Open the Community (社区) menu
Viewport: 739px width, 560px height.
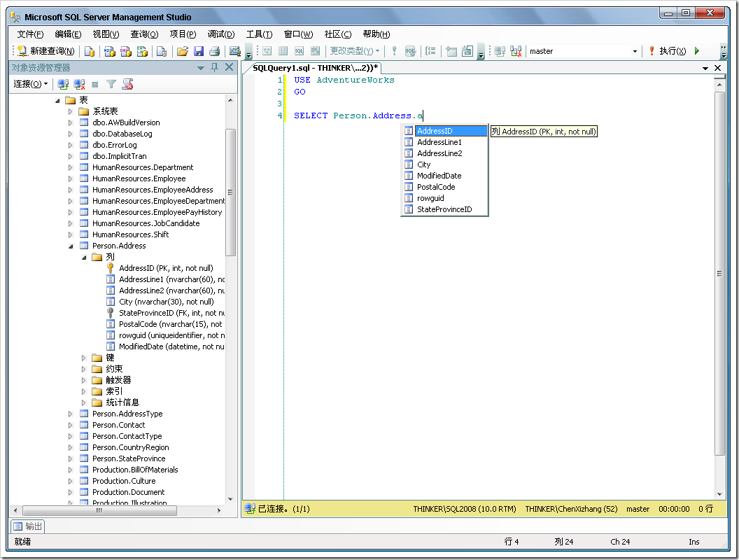pyautogui.click(x=337, y=34)
